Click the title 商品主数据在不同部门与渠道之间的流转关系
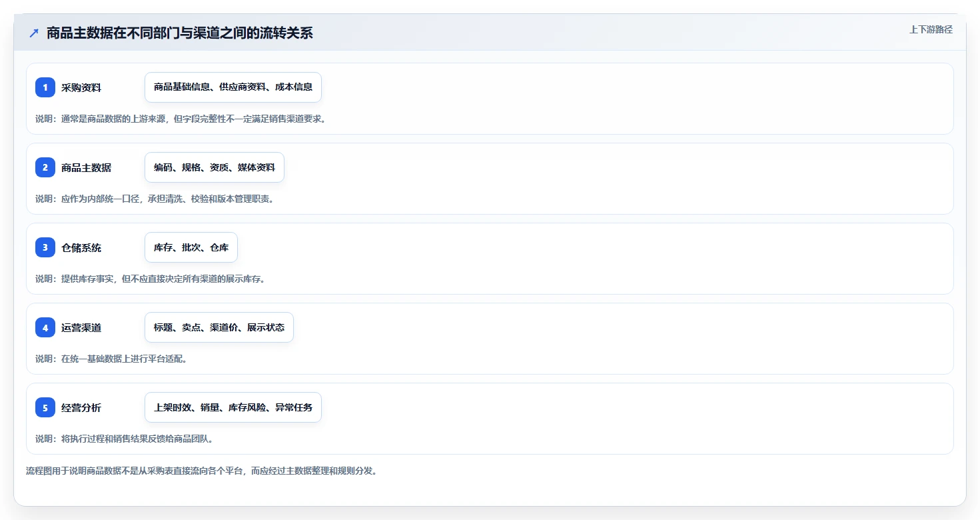 [180, 33]
